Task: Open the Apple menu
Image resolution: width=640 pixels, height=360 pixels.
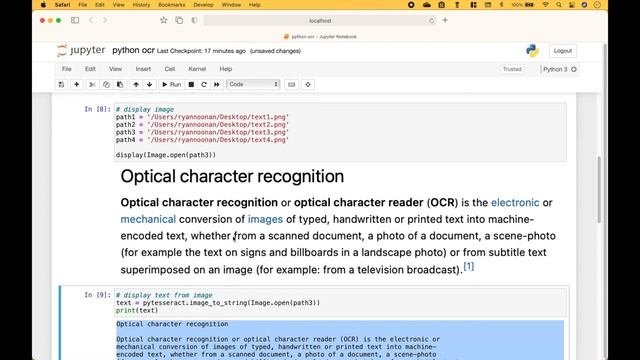Action: [x=43, y=5]
